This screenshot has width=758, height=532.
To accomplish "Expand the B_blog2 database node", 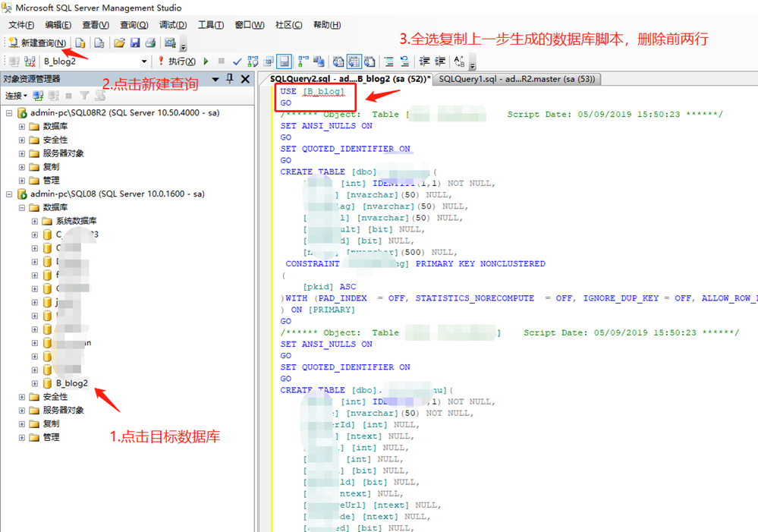I will point(34,383).
